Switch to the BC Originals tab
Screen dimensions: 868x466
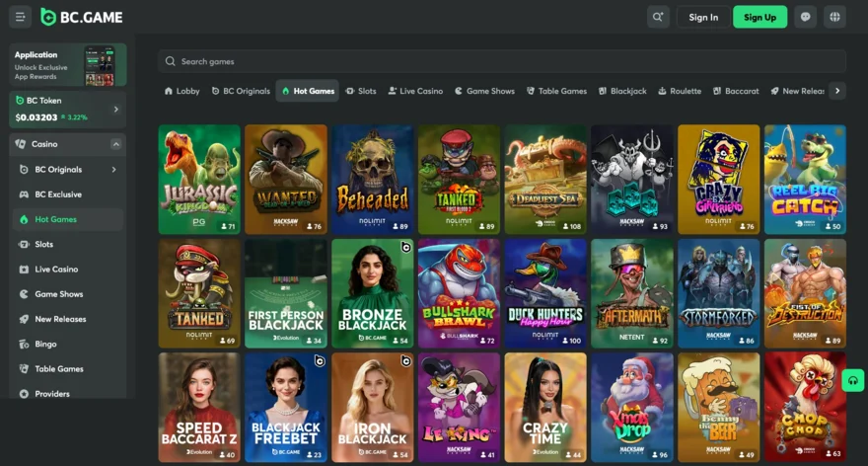click(241, 91)
